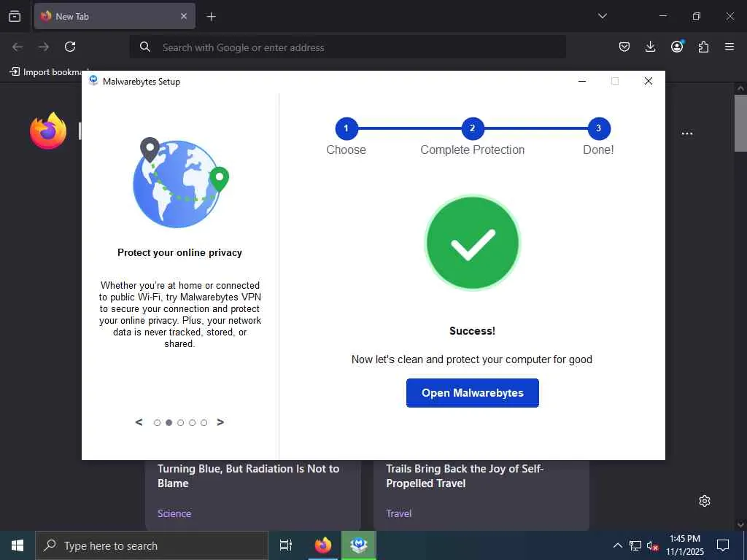Image resolution: width=747 pixels, height=560 pixels.
Task: Click step 1 Choose circle
Action: tap(347, 128)
